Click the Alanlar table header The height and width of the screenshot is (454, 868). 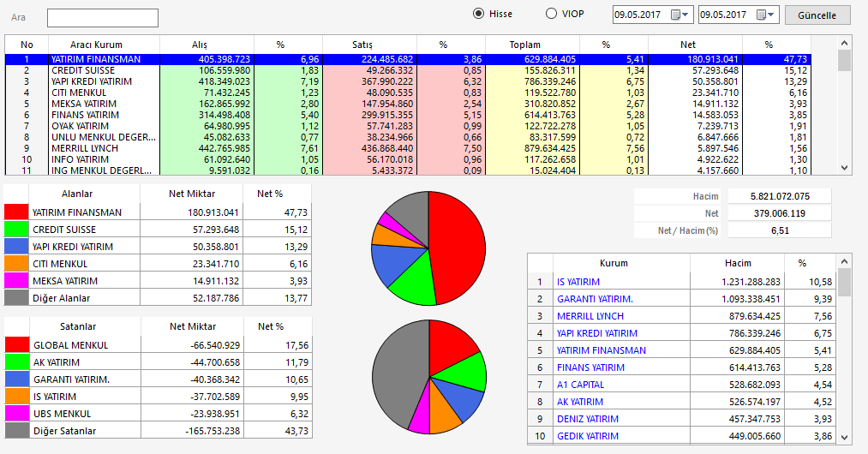[x=84, y=194]
